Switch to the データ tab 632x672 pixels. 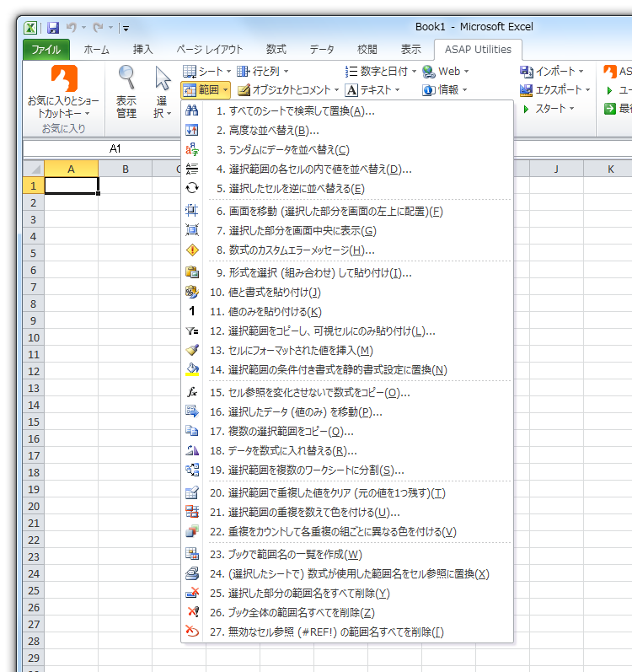(x=322, y=50)
